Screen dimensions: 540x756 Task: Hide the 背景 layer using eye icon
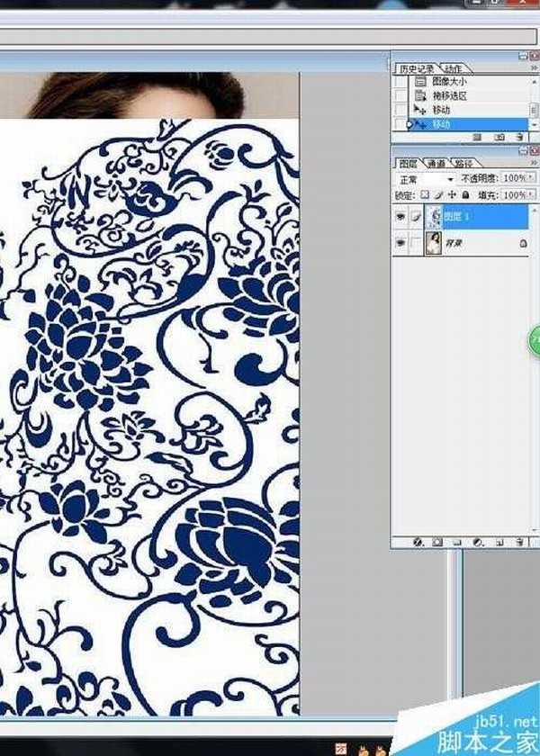tap(400, 243)
